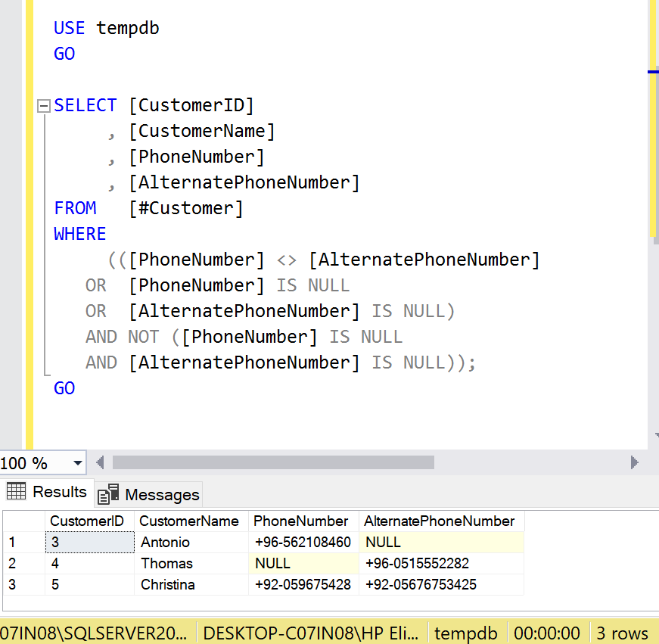Screen dimensions: 659x644
Task: Open the 100 % zoom level dropdown
Action: (x=78, y=463)
